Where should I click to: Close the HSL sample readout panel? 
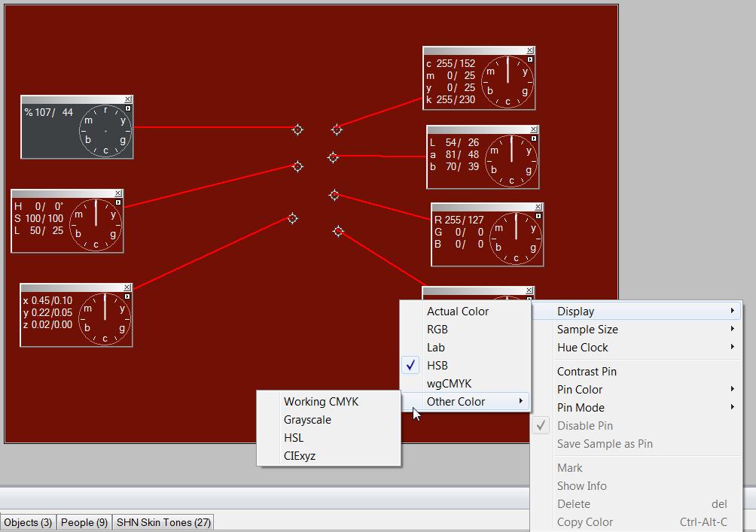click(118, 193)
